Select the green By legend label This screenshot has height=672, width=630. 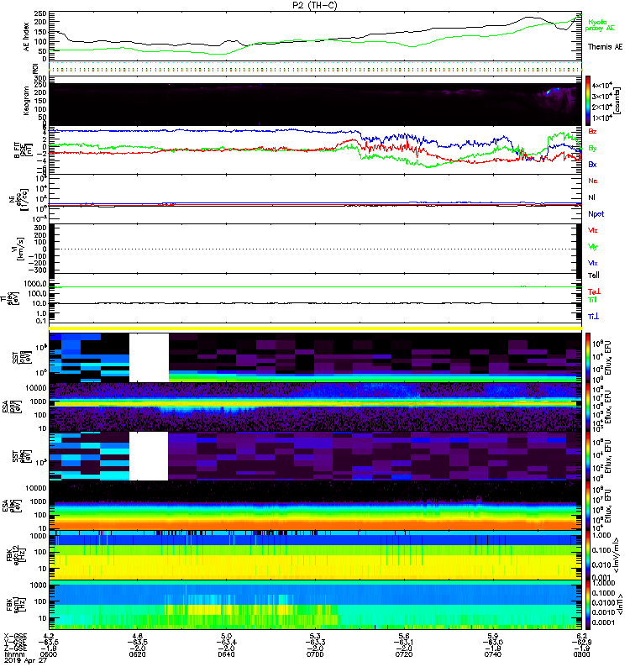coord(592,149)
